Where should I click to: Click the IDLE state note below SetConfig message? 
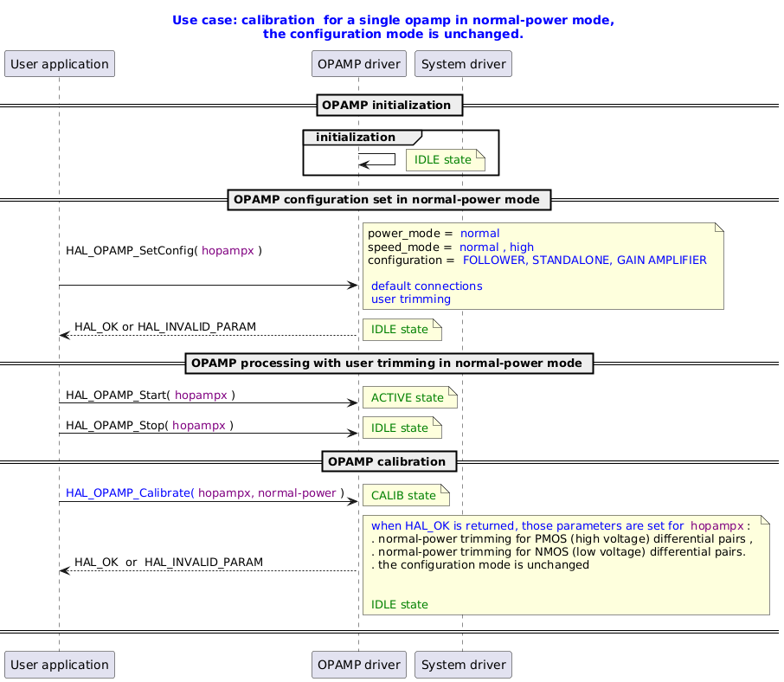point(402,330)
